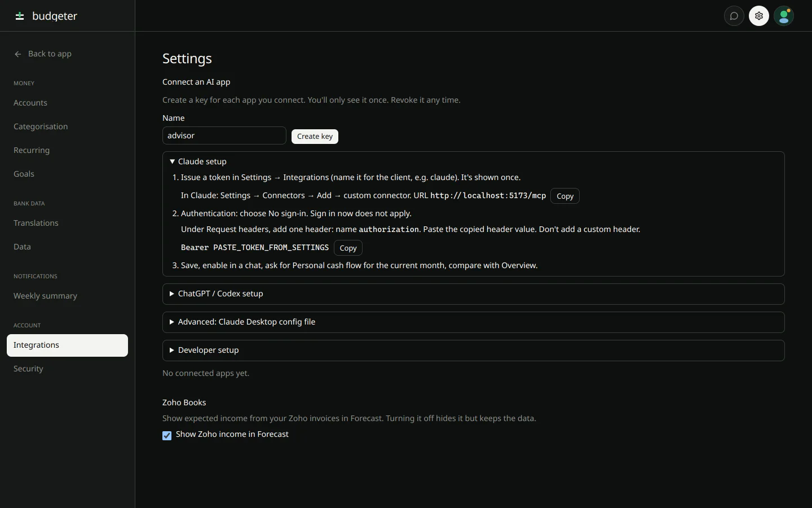
Task: Click the Connect an AI app heading
Action: pyautogui.click(x=196, y=82)
